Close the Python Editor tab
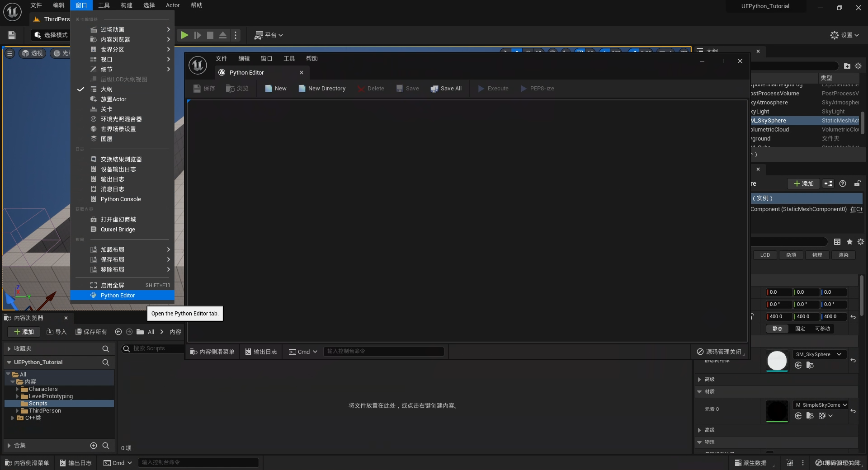 (x=302, y=73)
